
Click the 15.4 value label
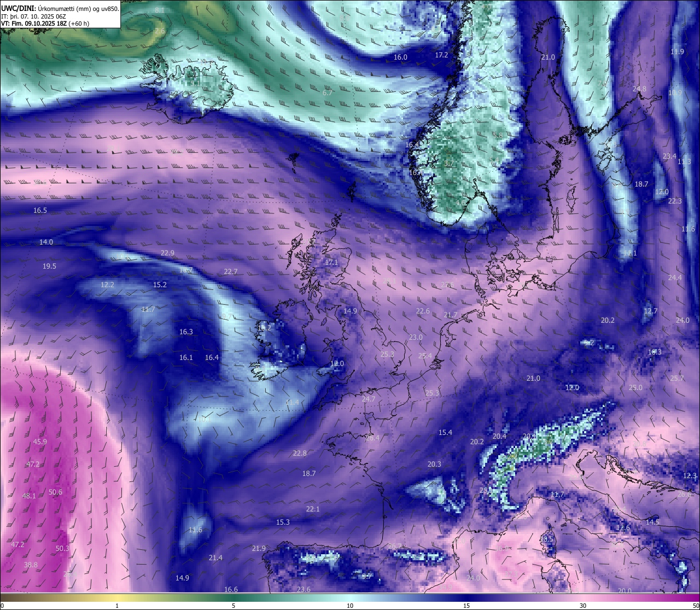(445, 433)
